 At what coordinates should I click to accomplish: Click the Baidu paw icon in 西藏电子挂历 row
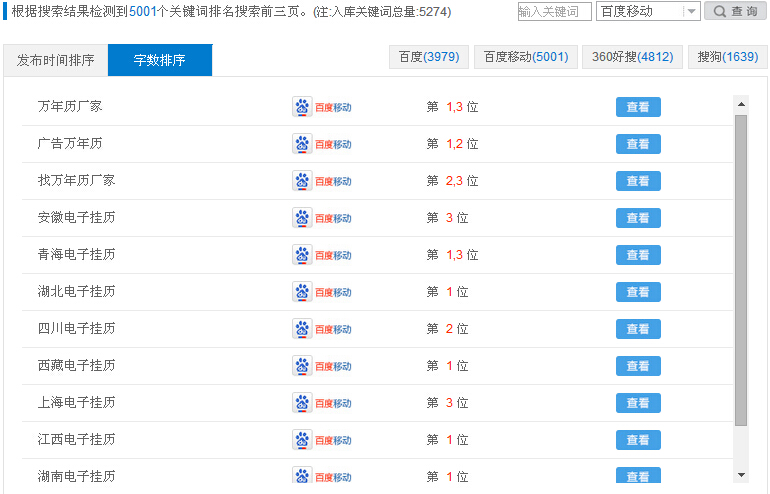[302, 366]
